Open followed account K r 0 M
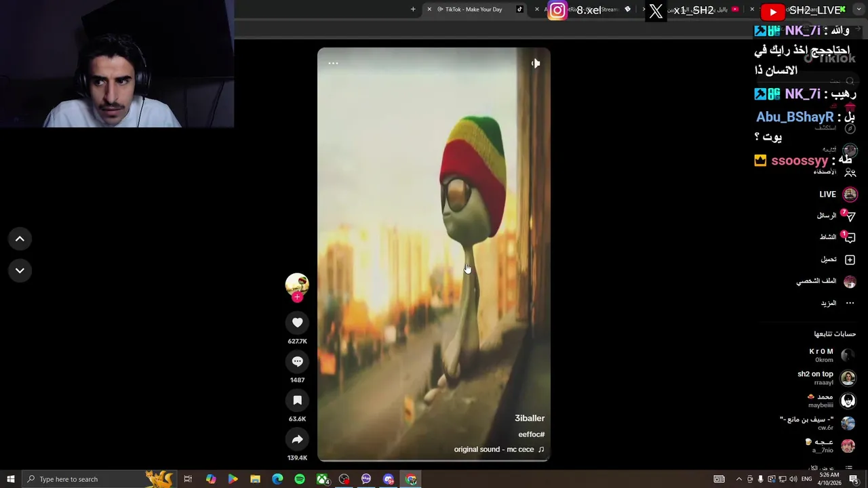868x488 pixels. 833,355
